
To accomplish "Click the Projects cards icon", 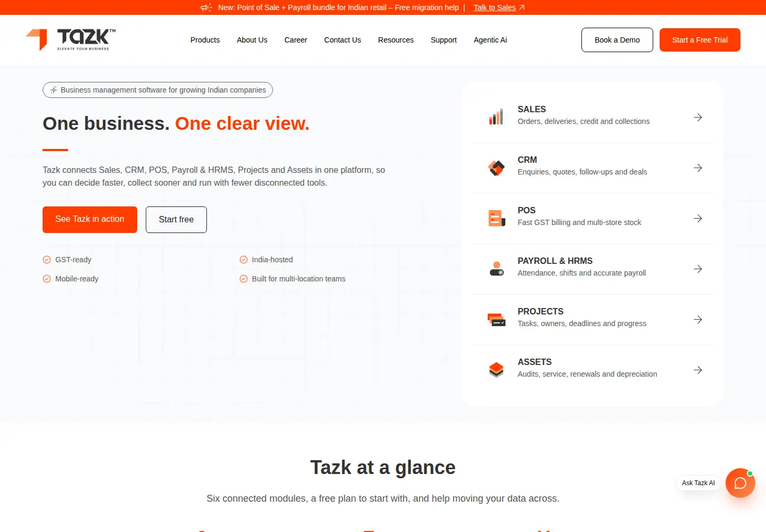I will click(x=496, y=319).
